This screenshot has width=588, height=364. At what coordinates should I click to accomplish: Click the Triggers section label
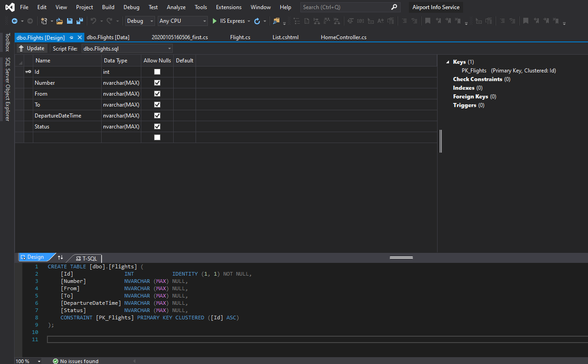pyautogui.click(x=464, y=105)
